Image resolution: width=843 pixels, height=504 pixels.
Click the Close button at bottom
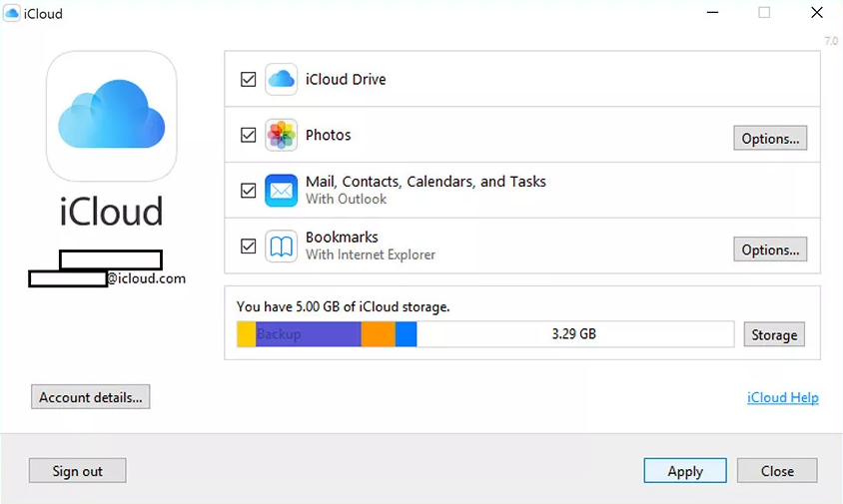point(777,471)
